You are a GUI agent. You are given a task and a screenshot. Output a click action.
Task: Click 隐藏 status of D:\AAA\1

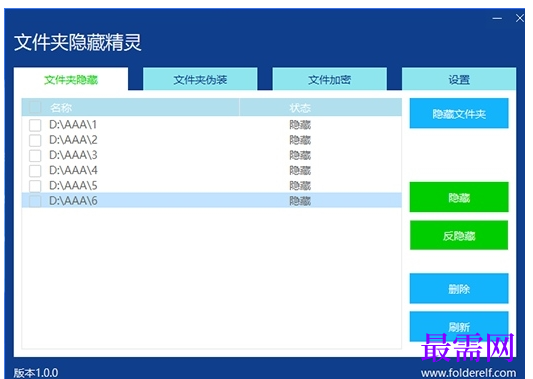300,125
